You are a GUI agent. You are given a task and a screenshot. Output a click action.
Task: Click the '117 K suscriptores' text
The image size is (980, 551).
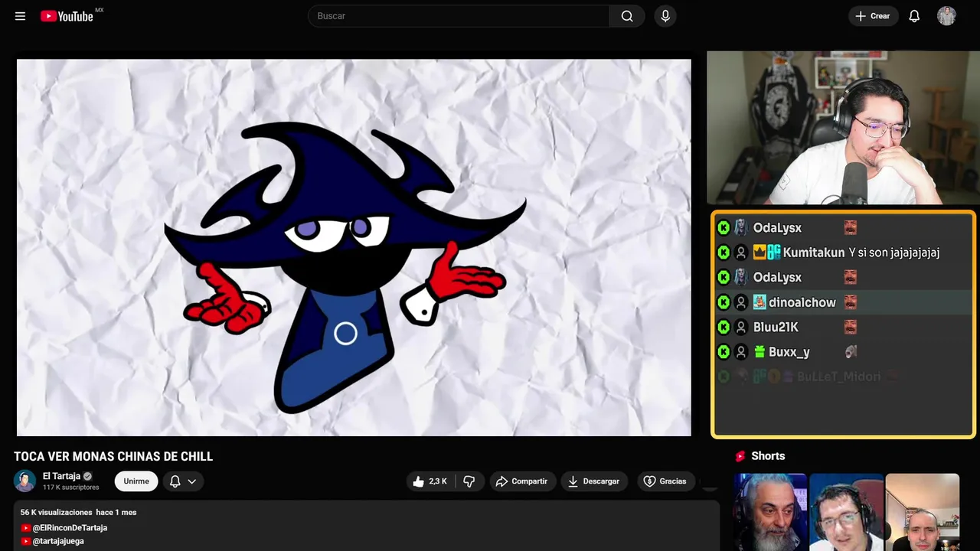71,487
